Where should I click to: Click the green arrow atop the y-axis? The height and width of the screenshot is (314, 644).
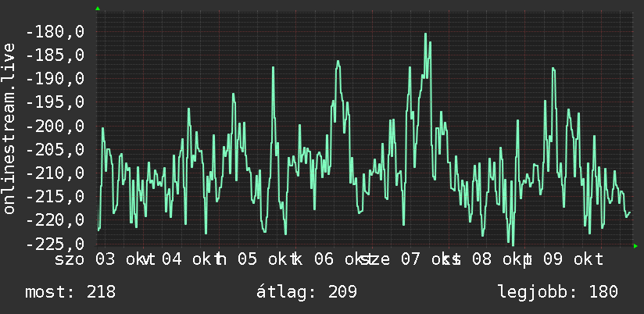point(98,9)
